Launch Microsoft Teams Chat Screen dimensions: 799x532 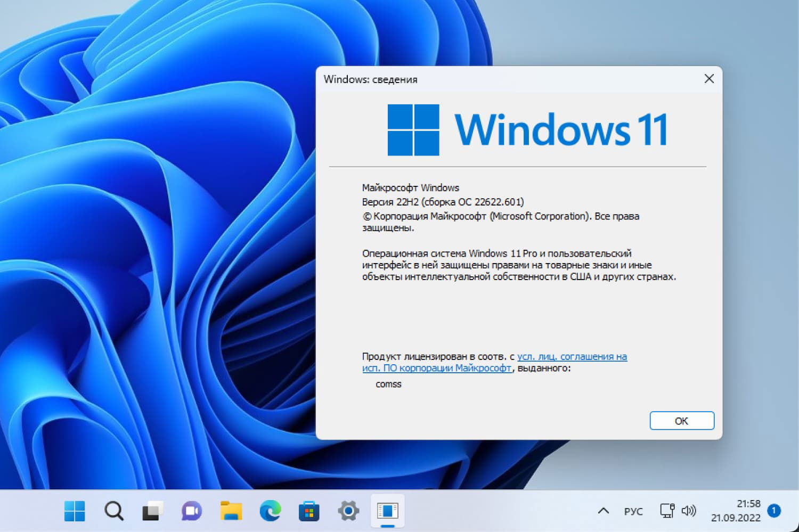[191, 511]
